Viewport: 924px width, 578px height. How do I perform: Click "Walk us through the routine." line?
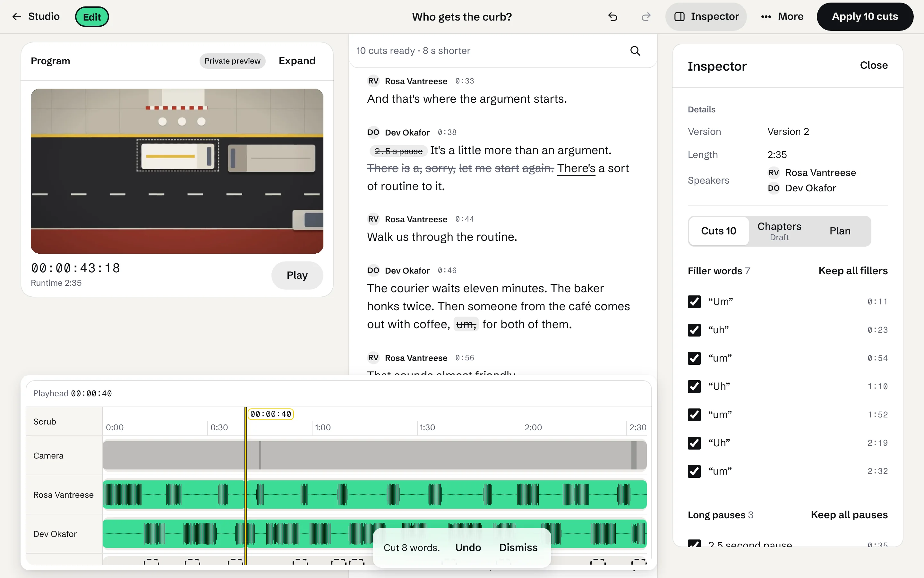[442, 237]
